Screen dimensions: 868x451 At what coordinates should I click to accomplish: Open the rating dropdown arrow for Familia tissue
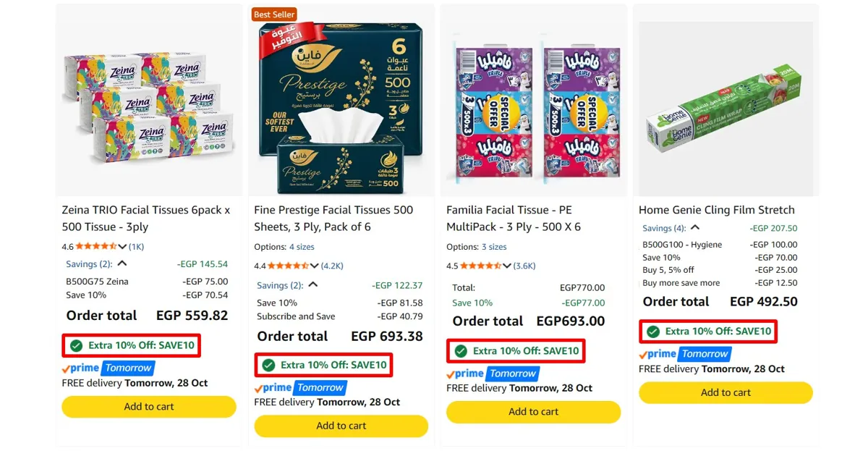click(507, 266)
